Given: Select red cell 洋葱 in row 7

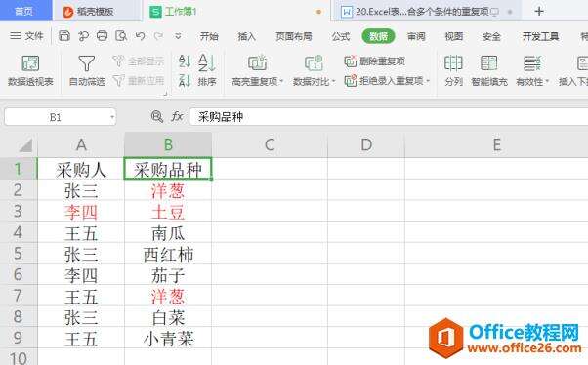Looking at the screenshot, I should [168, 296].
